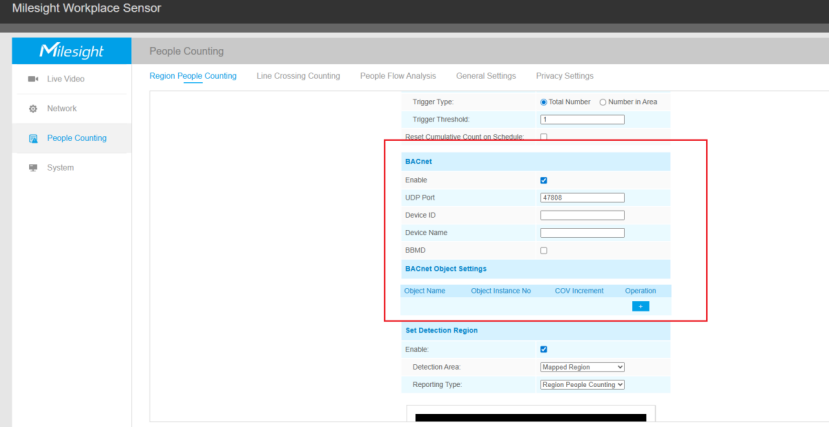Open the Reporting Type dropdown
The height and width of the screenshot is (428, 829).
tap(582, 385)
